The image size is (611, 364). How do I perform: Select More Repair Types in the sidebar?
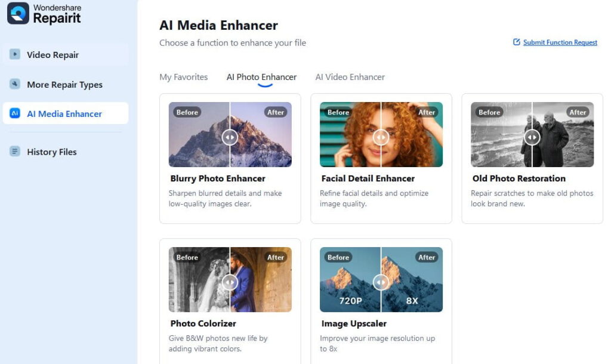[66, 84]
